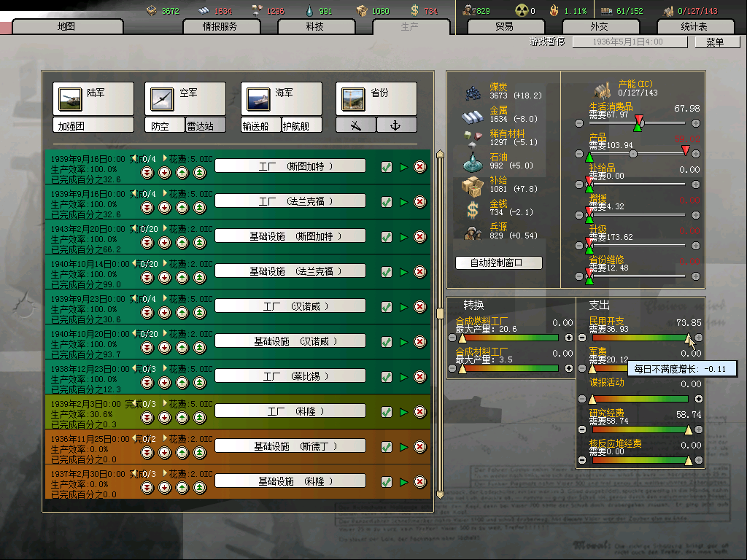This screenshot has height=560, width=747.
Task: Click the 陆军 (Army) tank icon
Action: (x=71, y=98)
